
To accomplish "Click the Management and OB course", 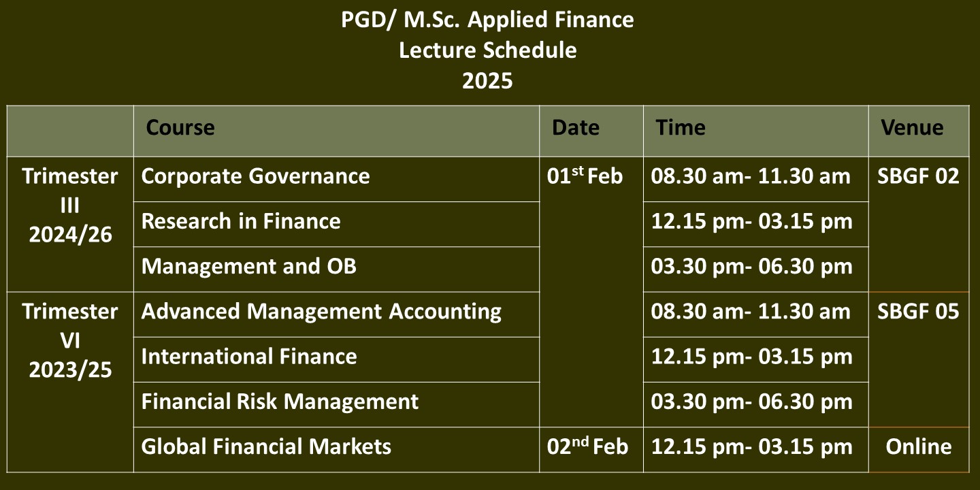I will pos(336,269).
